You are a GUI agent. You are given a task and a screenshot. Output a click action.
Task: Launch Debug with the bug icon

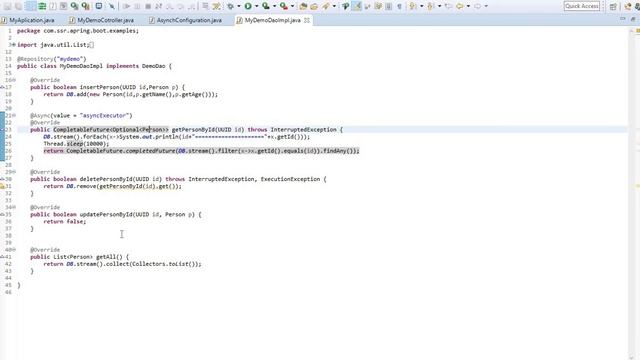231,6
